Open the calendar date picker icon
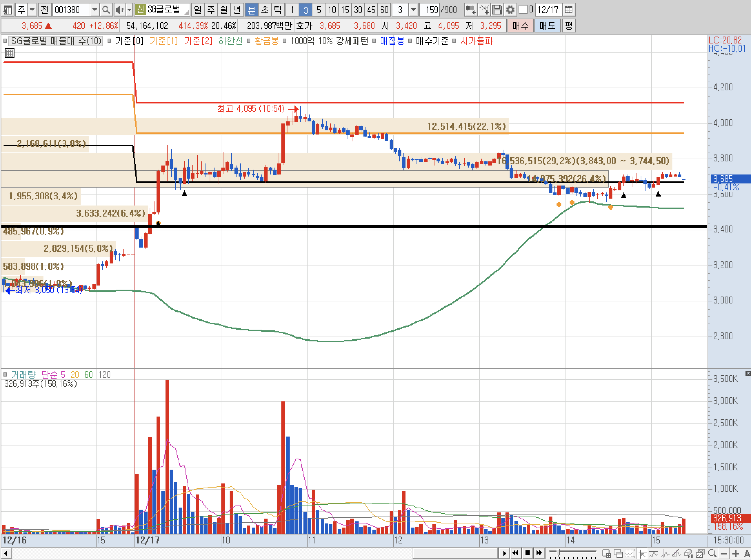 point(569,10)
